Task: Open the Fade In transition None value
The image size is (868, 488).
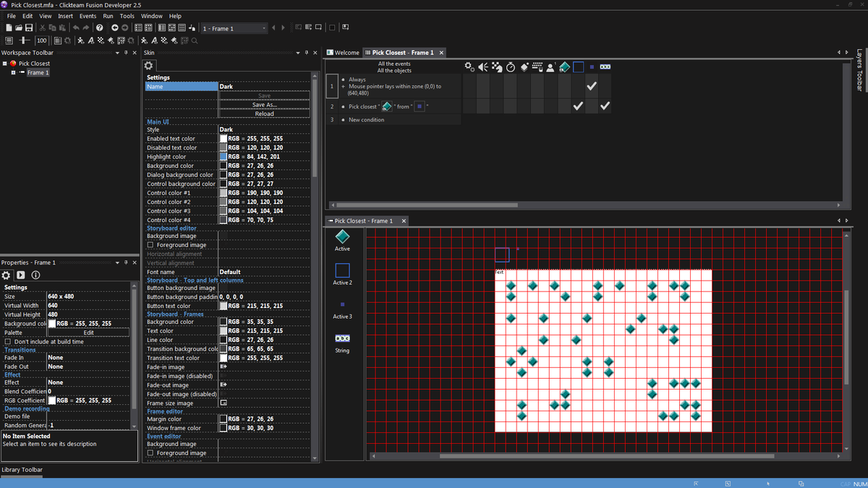Action: (x=88, y=357)
